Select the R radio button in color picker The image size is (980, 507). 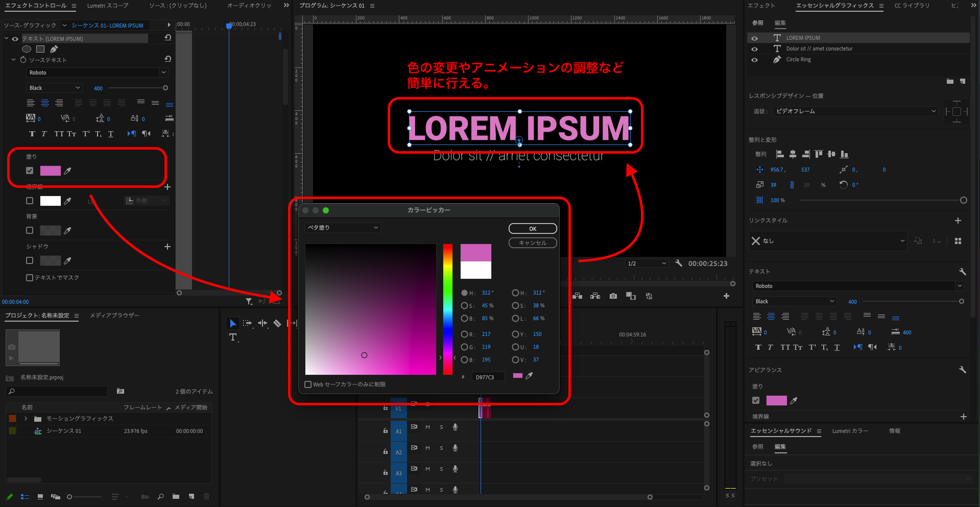tap(464, 334)
